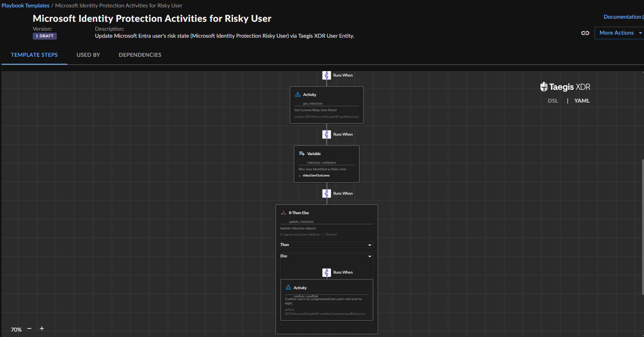Image resolution: width=644 pixels, height=337 pixels.
Task: Click the canvas vertical scrollbar
Action: (642, 227)
